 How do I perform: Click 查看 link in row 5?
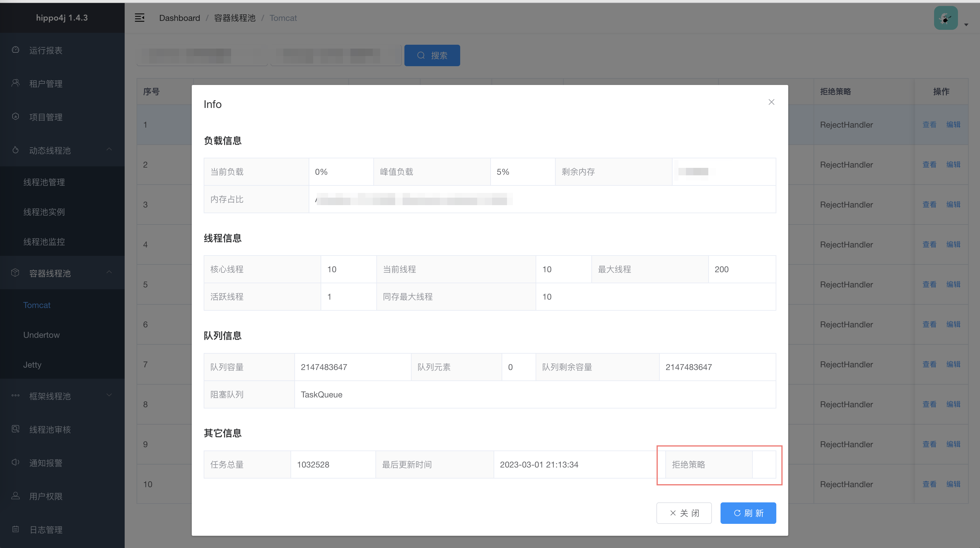coord(929,284)
